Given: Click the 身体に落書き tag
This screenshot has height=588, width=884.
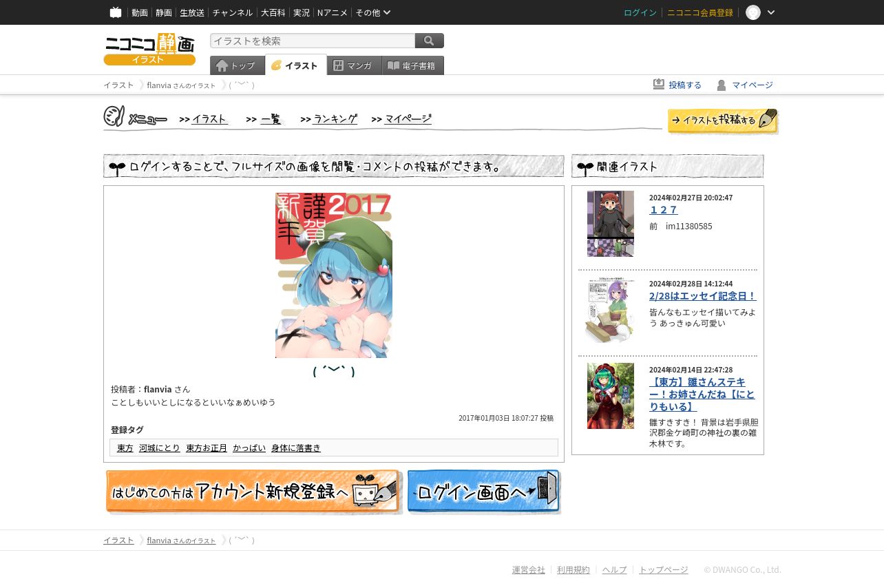Looking at the screenshot, I should [296, 448].
